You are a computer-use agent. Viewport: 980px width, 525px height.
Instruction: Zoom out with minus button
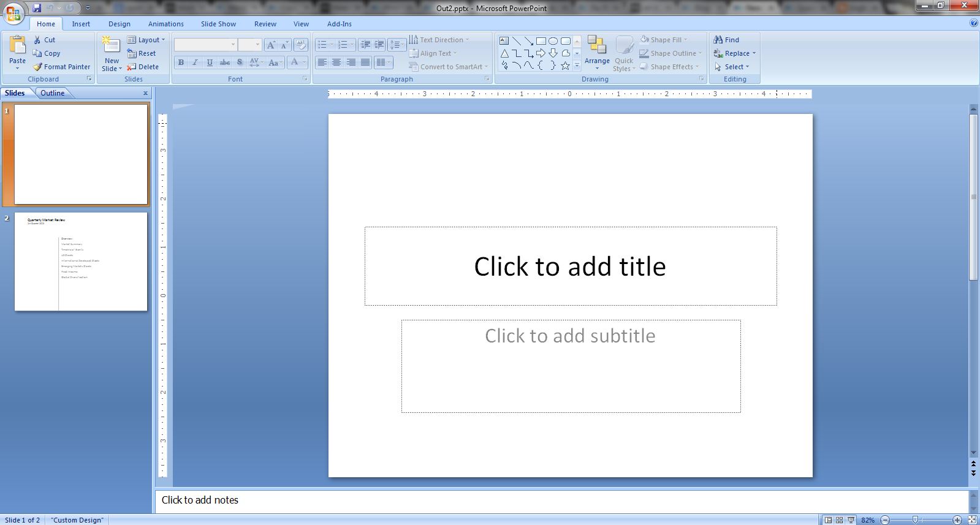pos(884,520)
